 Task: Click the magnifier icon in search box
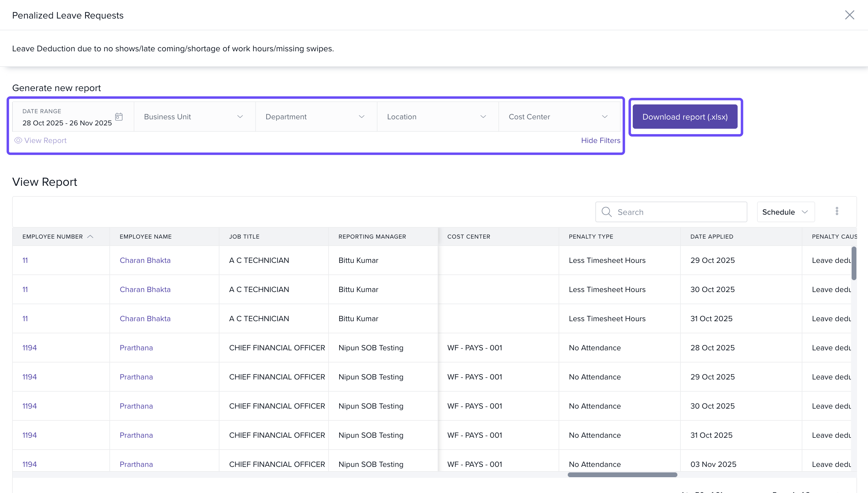[x=606, y=212]
